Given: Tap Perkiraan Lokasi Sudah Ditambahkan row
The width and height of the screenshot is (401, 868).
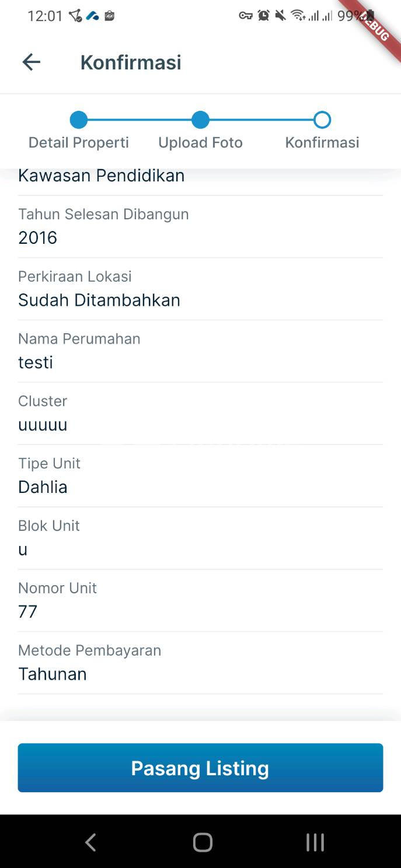Looking at the screenshot, I should coord(200,289).
